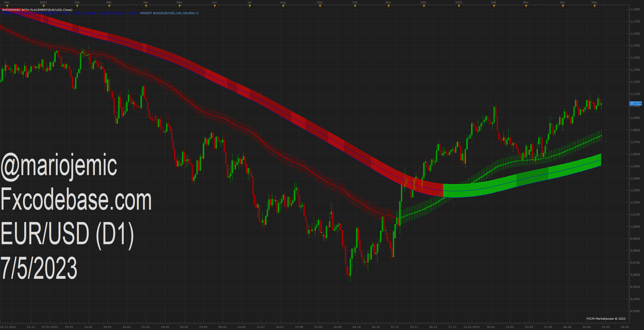Select the 2023 year marker triangle
This screenshot has height=330, width=644.
(459, 6)
